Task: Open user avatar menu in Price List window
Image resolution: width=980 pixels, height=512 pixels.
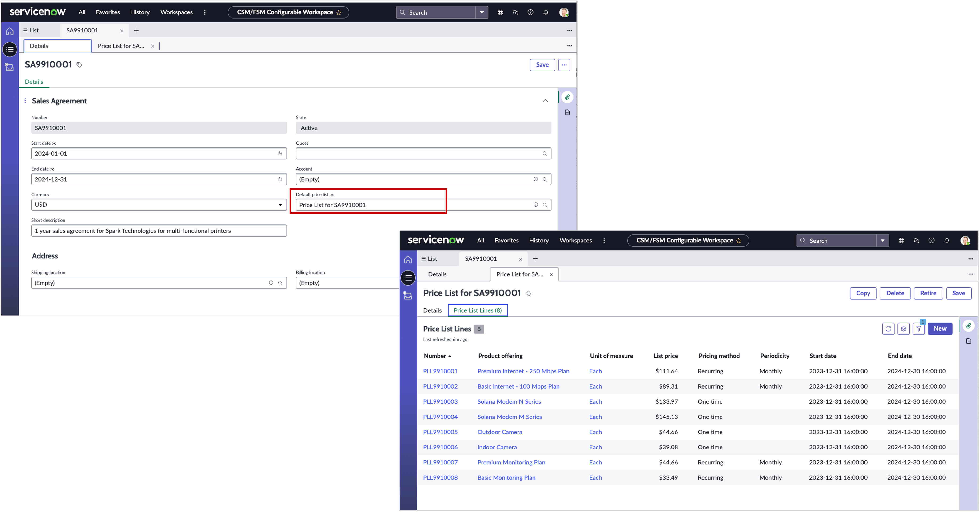Action: click(965, 241)
